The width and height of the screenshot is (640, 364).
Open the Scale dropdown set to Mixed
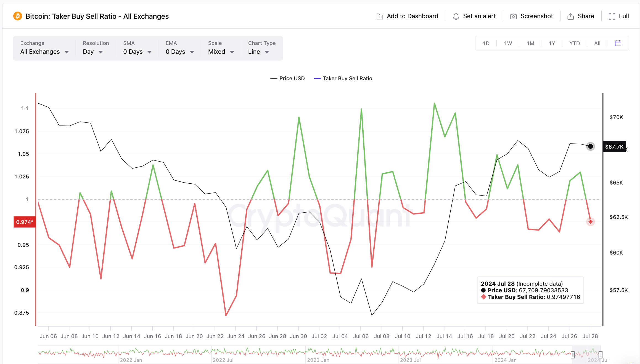(221, 48)
